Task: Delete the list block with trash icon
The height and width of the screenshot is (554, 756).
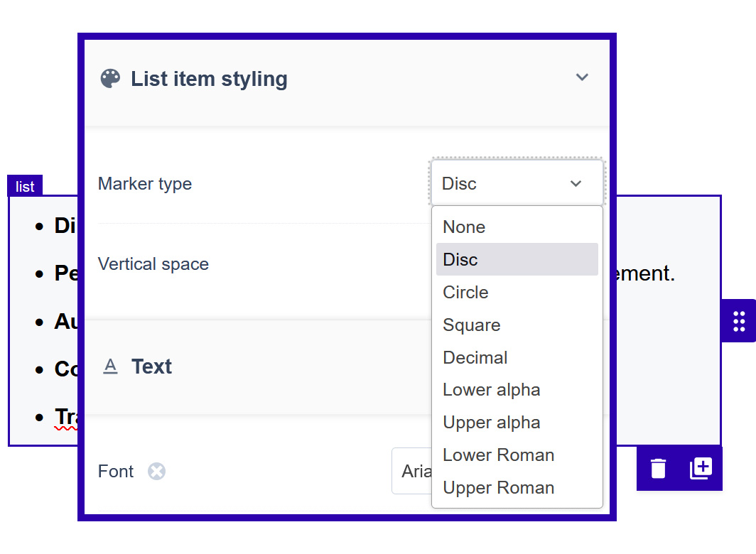Action: tap(658, 468)
